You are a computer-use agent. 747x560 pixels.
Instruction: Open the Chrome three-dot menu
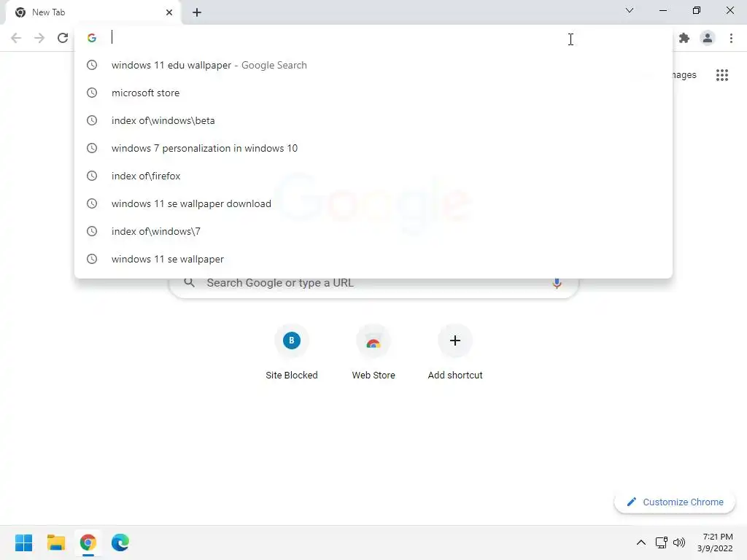(x=731, y=38)
